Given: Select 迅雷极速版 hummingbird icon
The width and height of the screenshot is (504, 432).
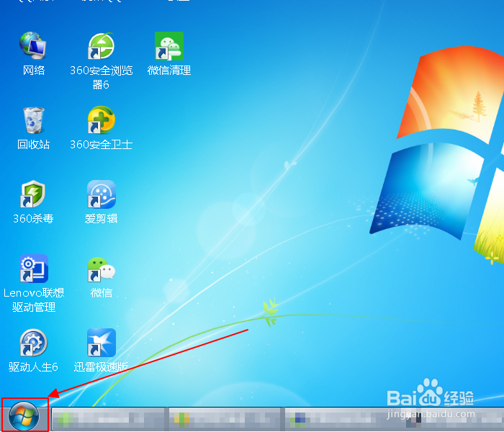Looking at the screenshot, I should [x=102, y=342].
